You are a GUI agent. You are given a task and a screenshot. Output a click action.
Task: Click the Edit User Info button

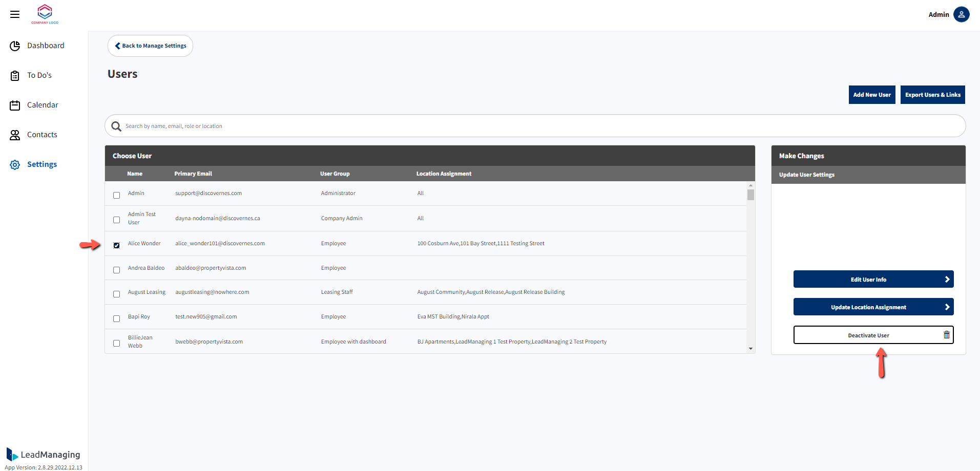tap(873, 280)
